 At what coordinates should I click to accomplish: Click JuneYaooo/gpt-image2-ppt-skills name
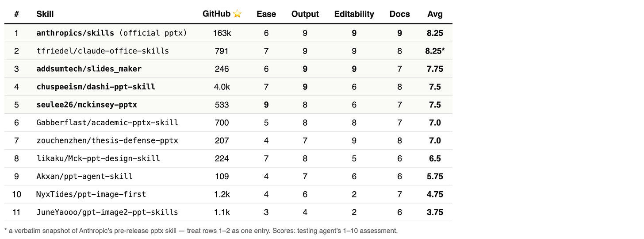[x=107, y=212]
